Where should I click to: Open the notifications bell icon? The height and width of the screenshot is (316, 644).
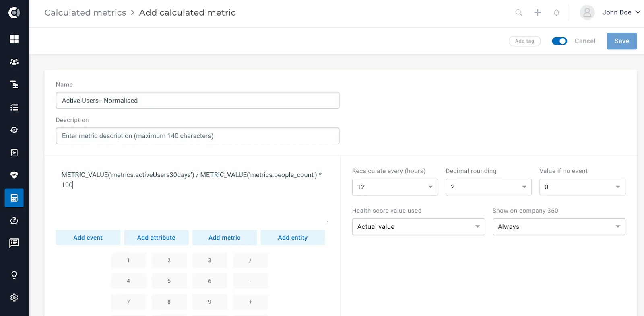[x=556, y=12]
